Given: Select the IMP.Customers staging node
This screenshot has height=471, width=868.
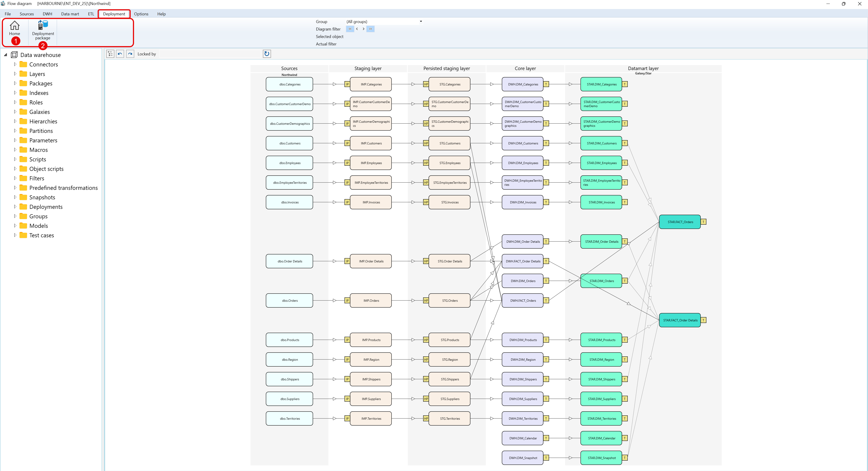Looking at the screenshot, I should click(x=371, y=143).
